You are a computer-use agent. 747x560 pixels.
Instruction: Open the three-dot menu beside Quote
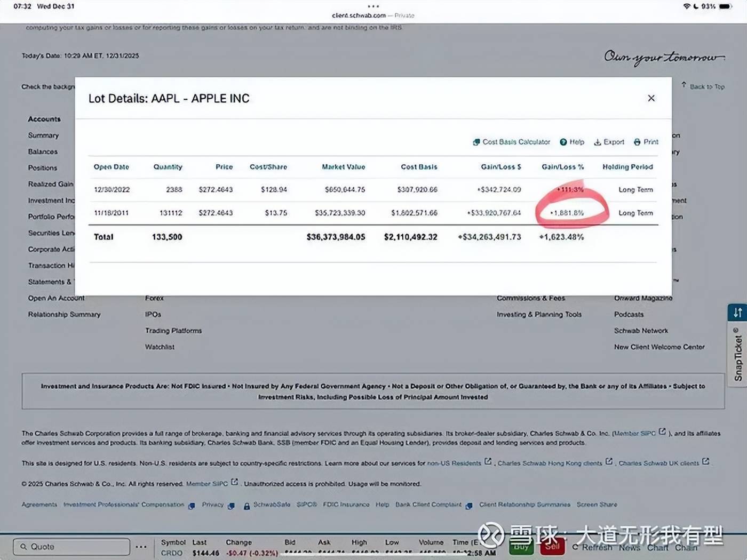pyautogui.click(x=141, y=547)
